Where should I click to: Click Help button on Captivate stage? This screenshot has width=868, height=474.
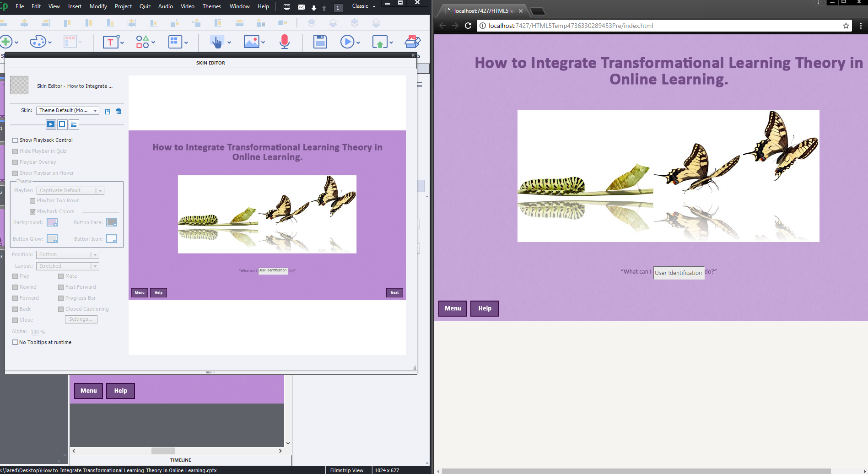tap(121, 391)
